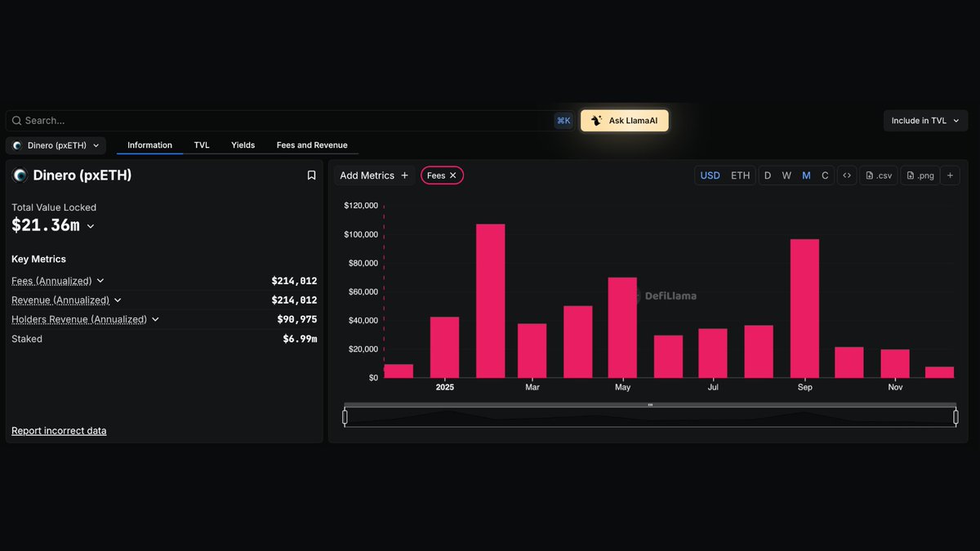This screenshot has height=551, width=980.
Task: Expand the Fees (Annualized) row
Action: pos(100,281)
